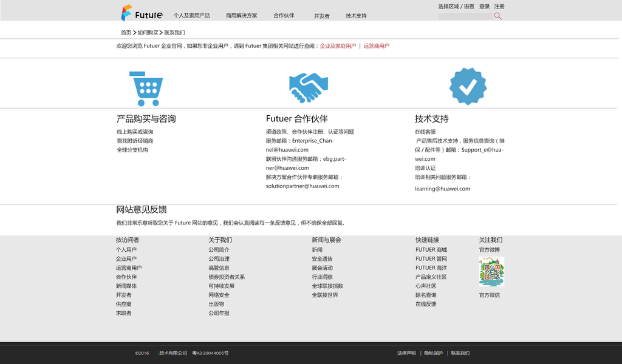Open 运营商用户 red link

pyautogui.click(x=377, y=46)
